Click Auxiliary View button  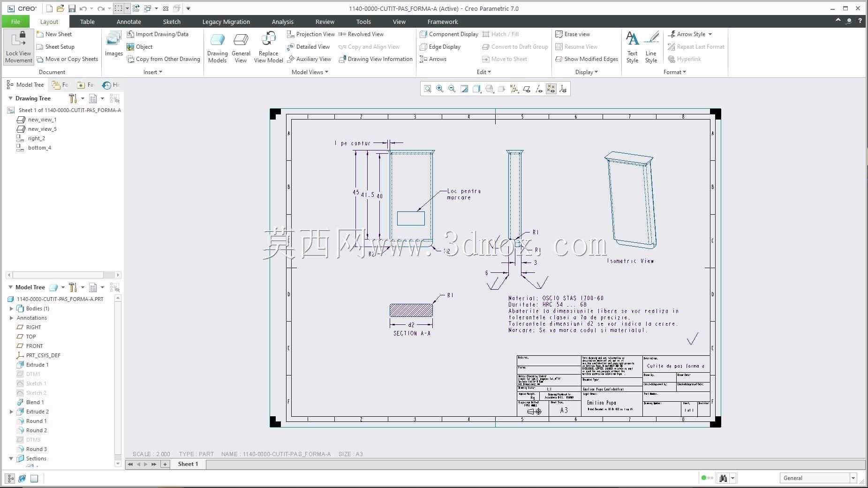[x=309, y=59]
